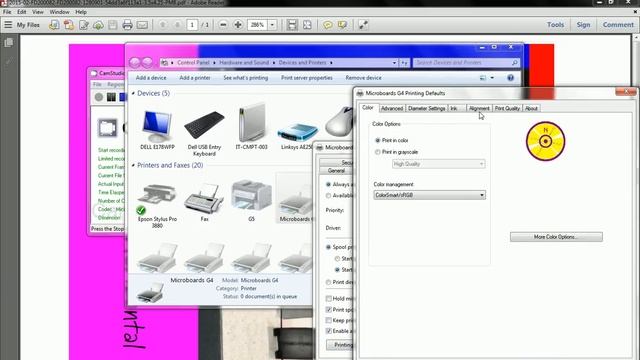Open the File menu in Adobe Reader

coord(7,12)
